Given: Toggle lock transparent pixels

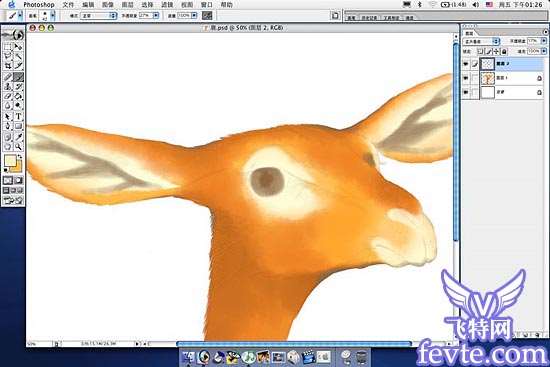Looking at the screenshot, I should (481, 51).
